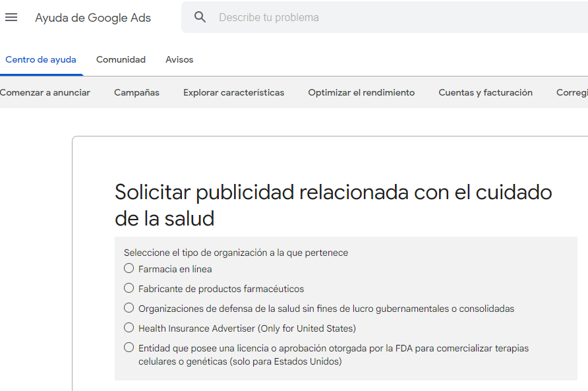Click the Seleccione el tipo de organización label
The image size is (588, 391).
pos(236,253)
